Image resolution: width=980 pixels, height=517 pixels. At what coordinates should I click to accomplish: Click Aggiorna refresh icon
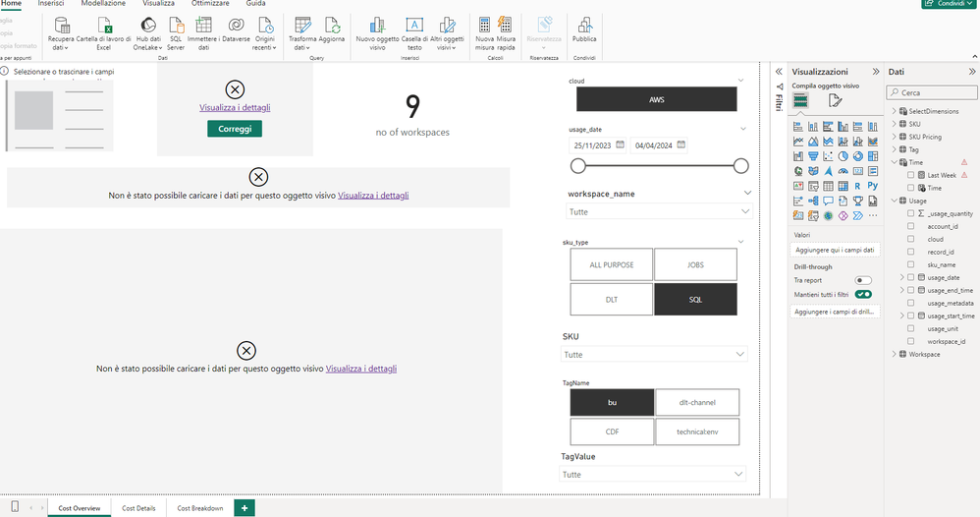click(x=332, y=27)
